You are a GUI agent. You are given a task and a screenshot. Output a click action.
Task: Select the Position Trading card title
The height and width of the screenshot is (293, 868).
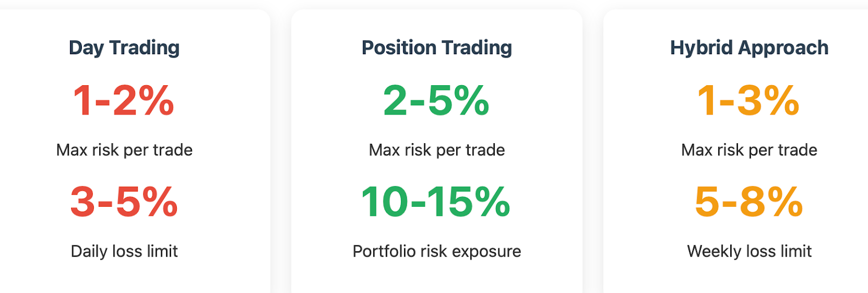(437, 48)
